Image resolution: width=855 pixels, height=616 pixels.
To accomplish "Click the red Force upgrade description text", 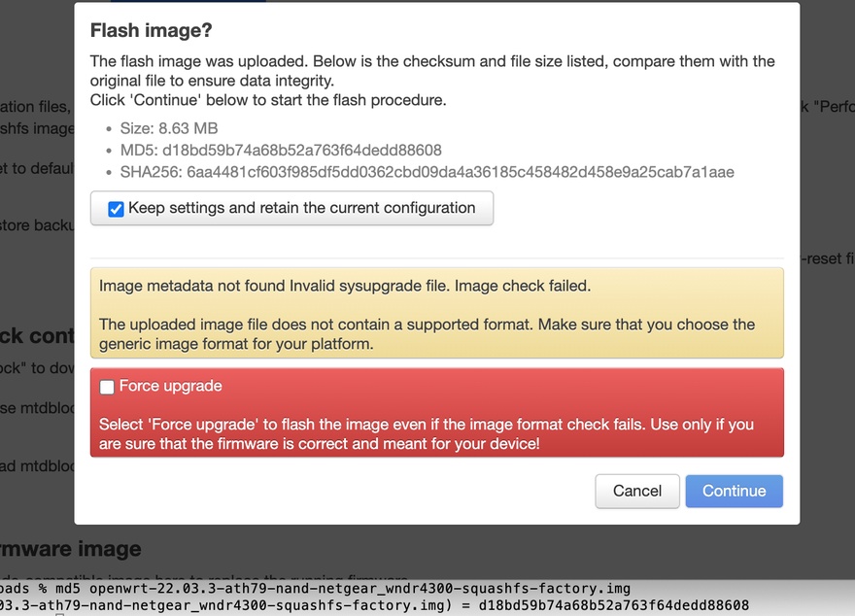I will [x=427, y=434].
